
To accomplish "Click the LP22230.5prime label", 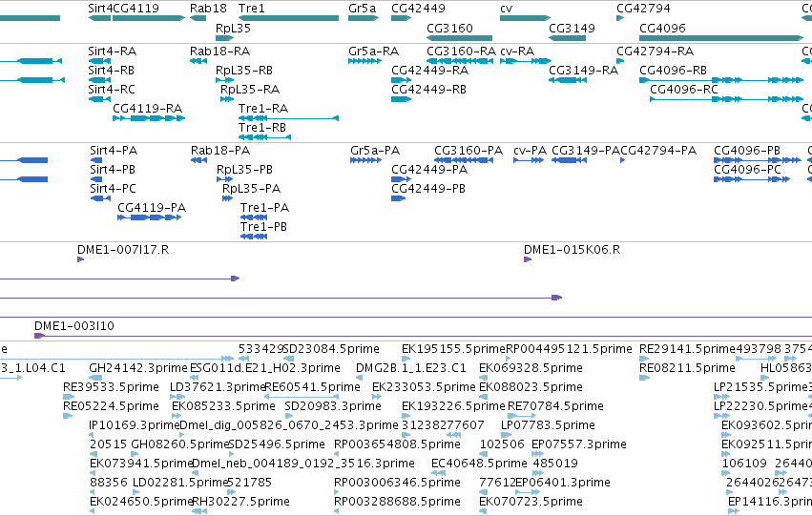I will coord(760,406).
